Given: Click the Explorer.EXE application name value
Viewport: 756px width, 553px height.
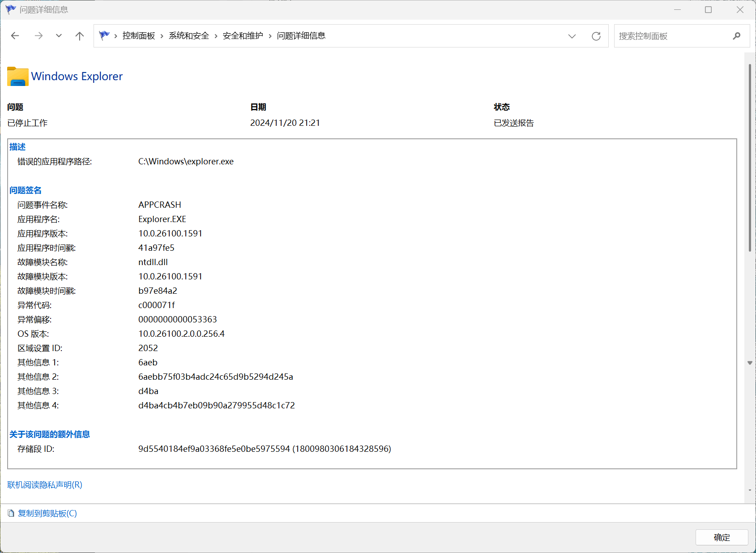Looking at the screenshot, I should 162,219.
